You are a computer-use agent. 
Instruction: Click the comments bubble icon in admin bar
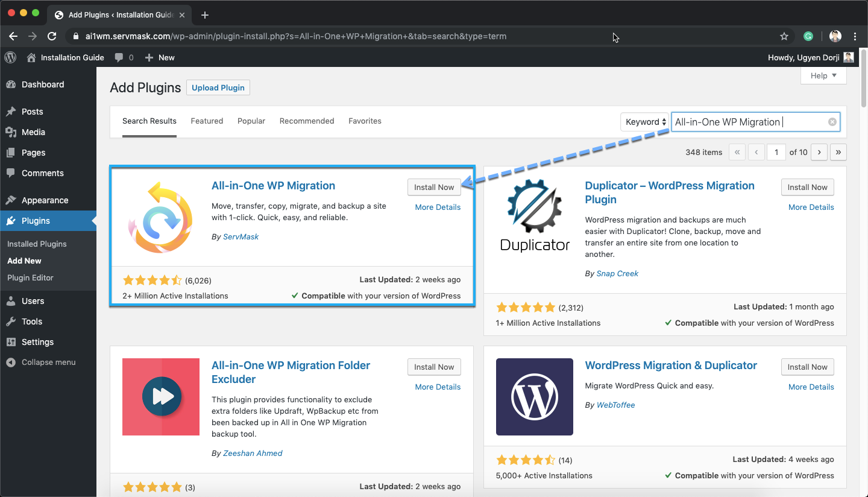coord(119,57)
